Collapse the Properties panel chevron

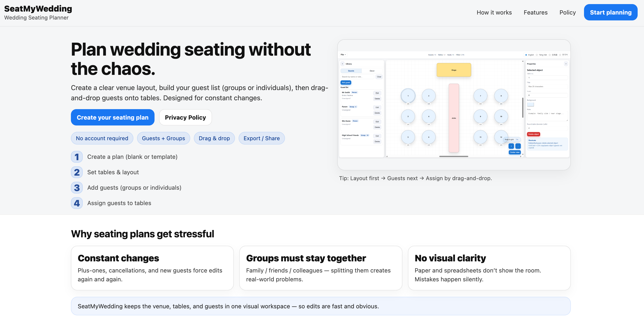(566, 64)
